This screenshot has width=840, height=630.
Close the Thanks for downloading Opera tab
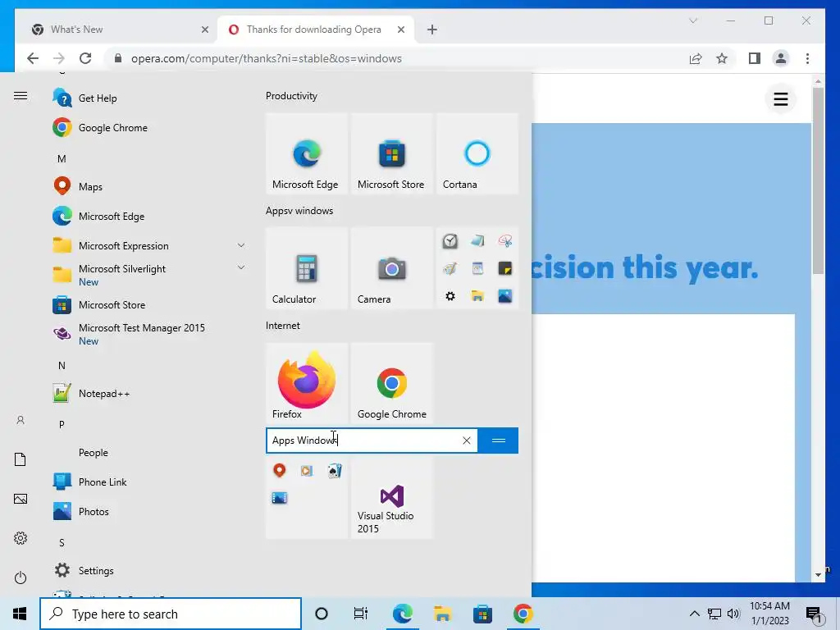400,30
